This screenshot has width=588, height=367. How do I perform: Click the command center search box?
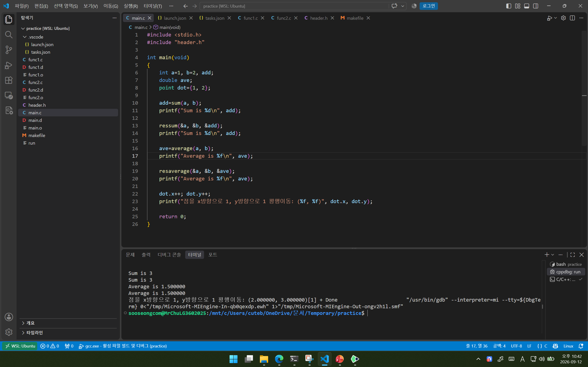point(294,6)
